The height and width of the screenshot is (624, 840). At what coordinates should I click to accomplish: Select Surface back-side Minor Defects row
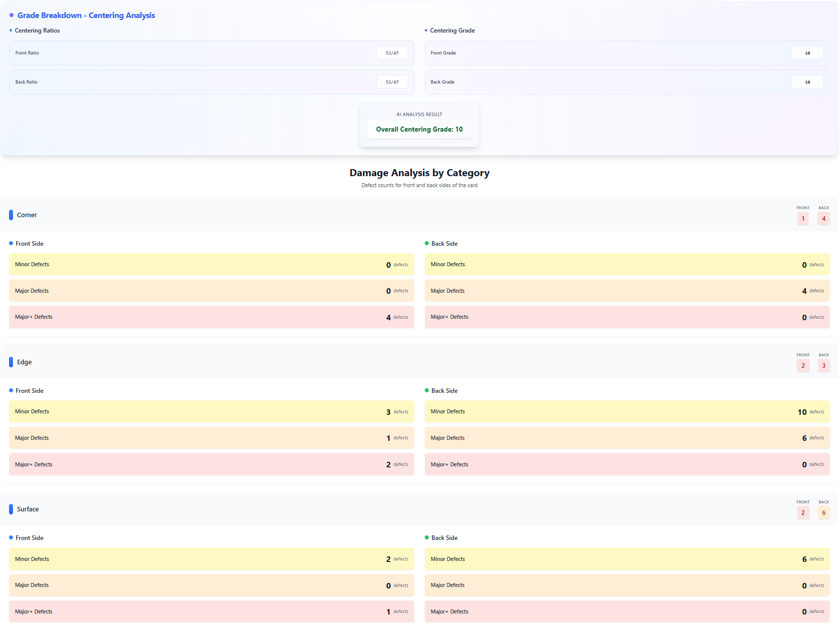click(627, 559)
